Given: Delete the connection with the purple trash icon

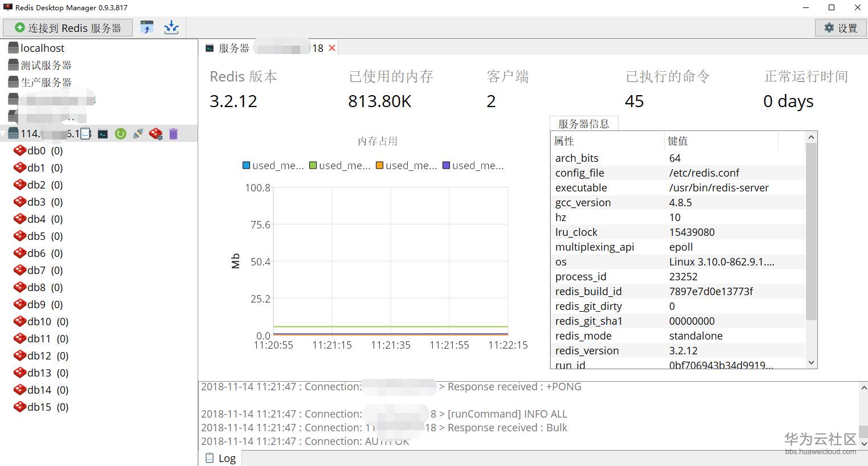Looking at the screenshot, I should (x=173, y=134).
